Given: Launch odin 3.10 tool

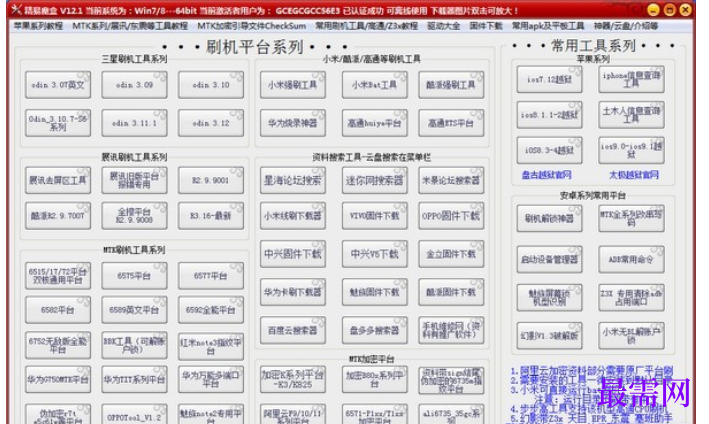Looking at the screenshot, I should pyautogui.click(x=211, y=85).
